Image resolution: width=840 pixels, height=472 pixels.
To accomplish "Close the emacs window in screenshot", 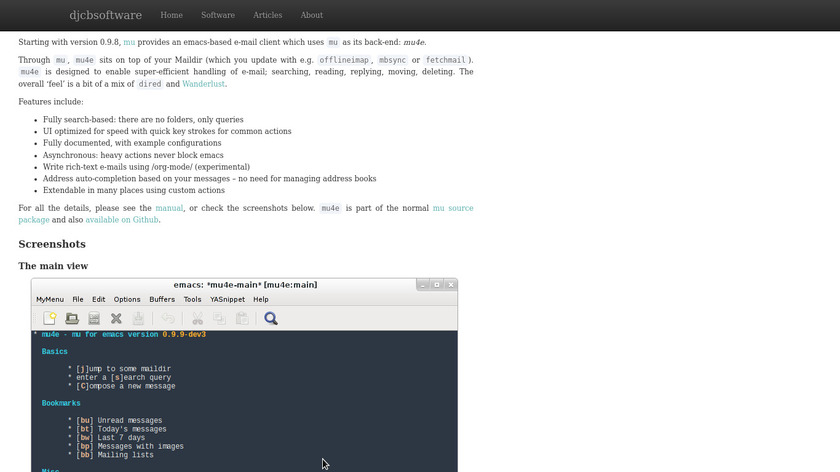I will tap(451, 285).
